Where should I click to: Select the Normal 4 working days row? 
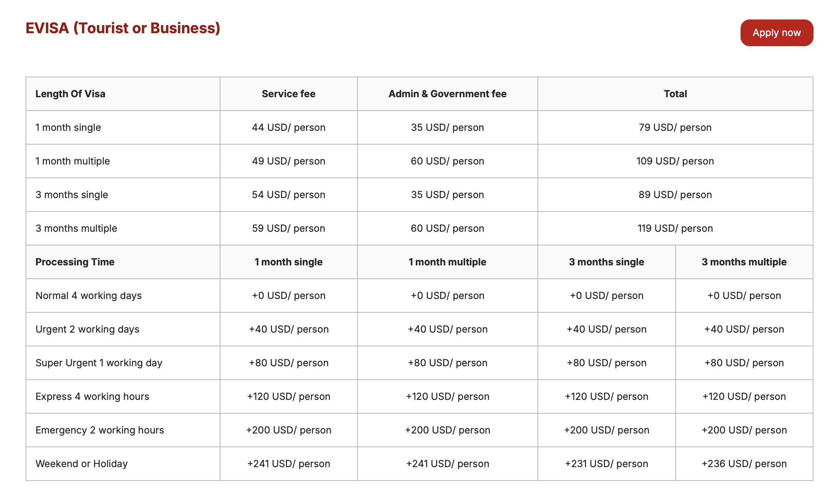419,296
